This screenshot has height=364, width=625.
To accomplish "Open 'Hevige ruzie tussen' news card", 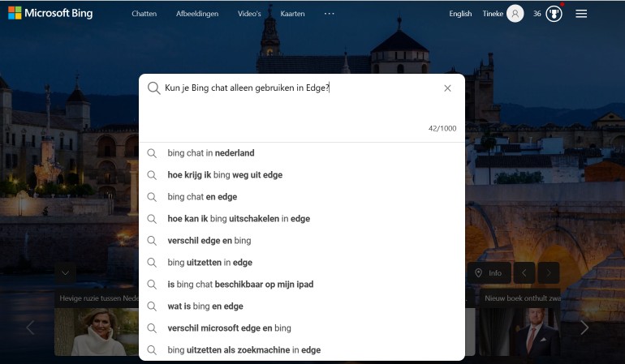I will tap(97, 322).
